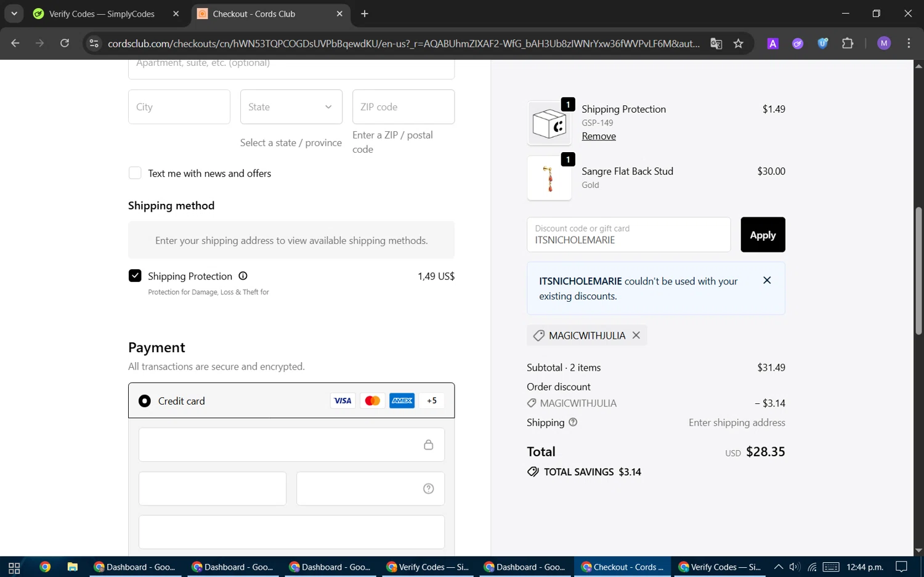Image resolution: width=924 pixels, height=577 pixels.
Task: Open File Explorer from the taskbar
Action: tap(73, 567)
